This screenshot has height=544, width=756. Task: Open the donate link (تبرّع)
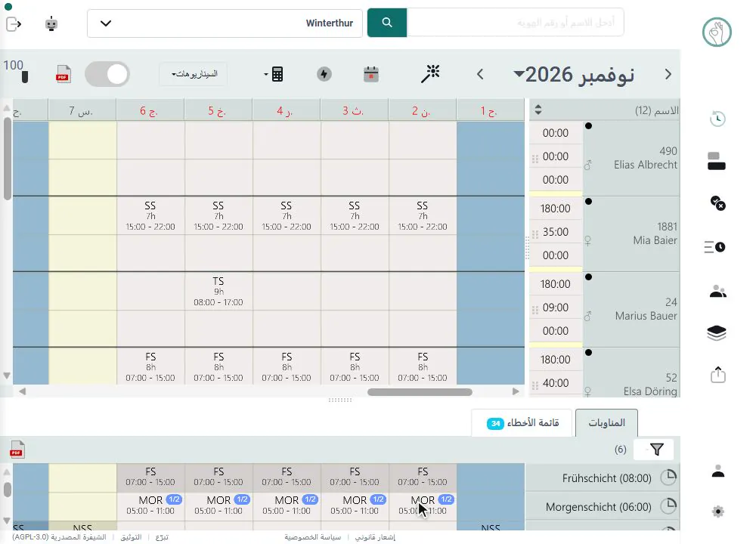[162, 537]
